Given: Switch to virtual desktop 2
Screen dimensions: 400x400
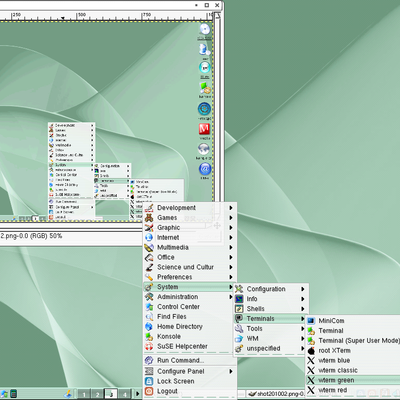Looking at the screenshot, I should (x=97, y=395).
